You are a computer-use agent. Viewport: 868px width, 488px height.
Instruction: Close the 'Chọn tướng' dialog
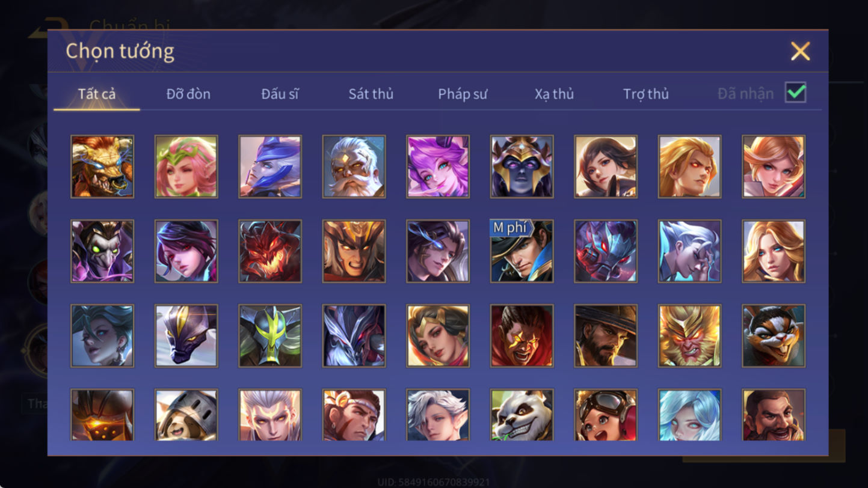click(x=800, y=52)
